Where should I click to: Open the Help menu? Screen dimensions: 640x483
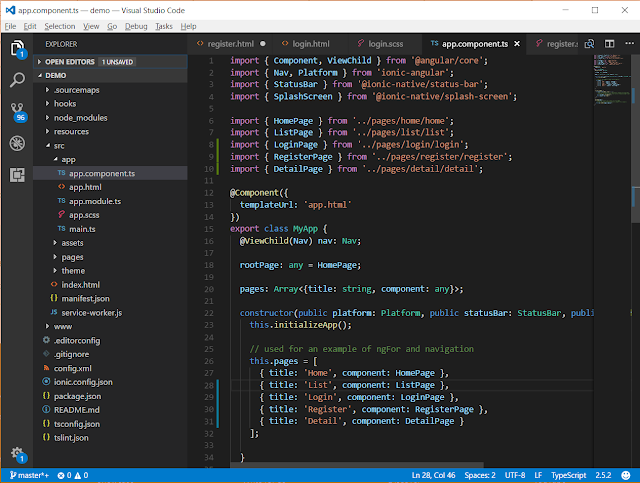pos(188,26)
